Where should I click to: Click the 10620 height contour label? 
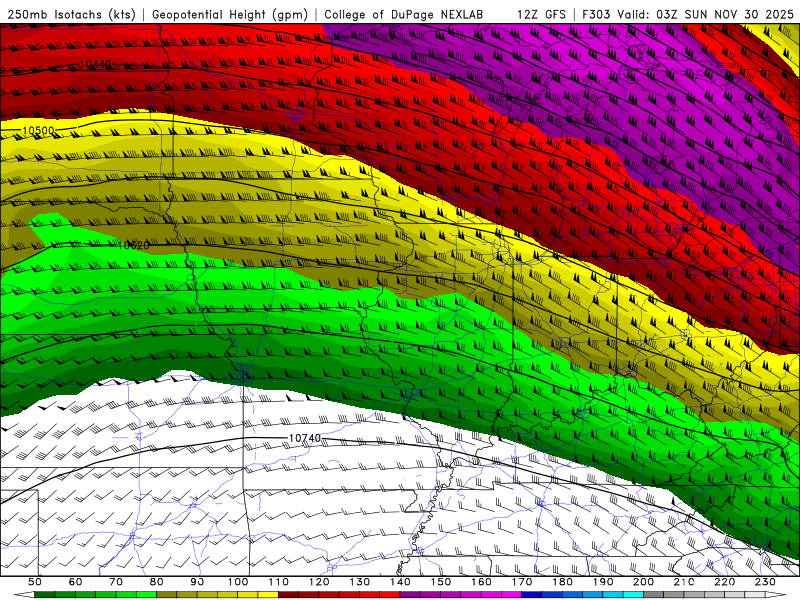pos(134,245)
